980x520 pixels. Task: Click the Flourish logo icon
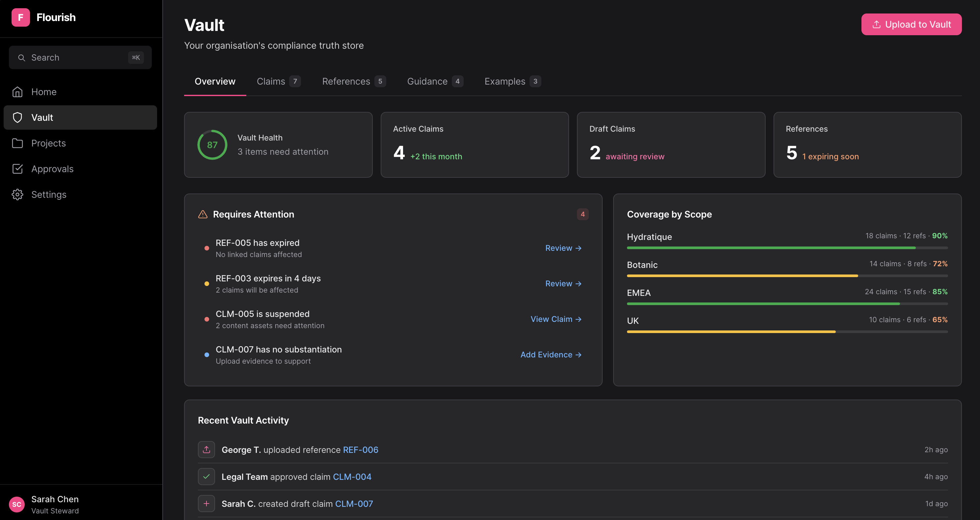click(x=20, y=17)
